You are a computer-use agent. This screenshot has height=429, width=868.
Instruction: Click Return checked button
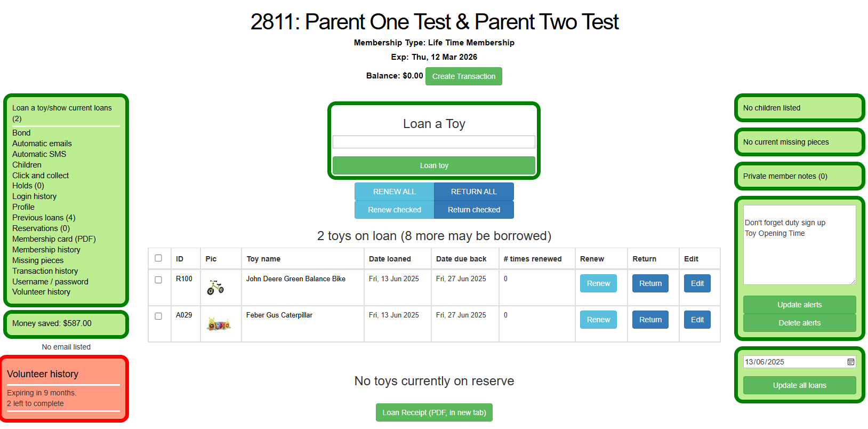(474, 210)
